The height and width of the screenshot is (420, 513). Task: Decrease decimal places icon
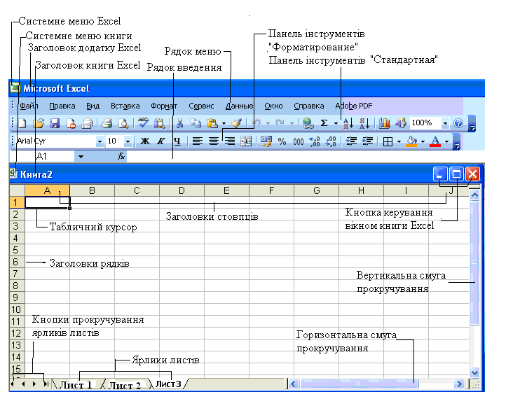pyautogui.click(x=331, y=141)
